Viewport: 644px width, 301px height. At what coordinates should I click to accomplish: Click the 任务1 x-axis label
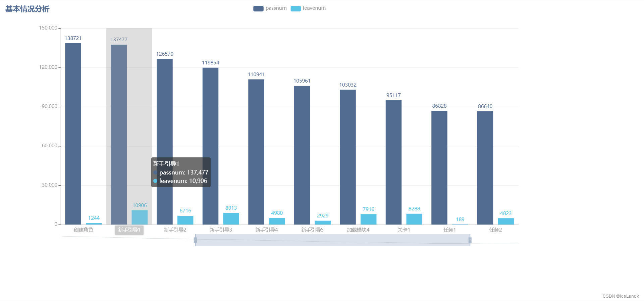tap(450, 230)
